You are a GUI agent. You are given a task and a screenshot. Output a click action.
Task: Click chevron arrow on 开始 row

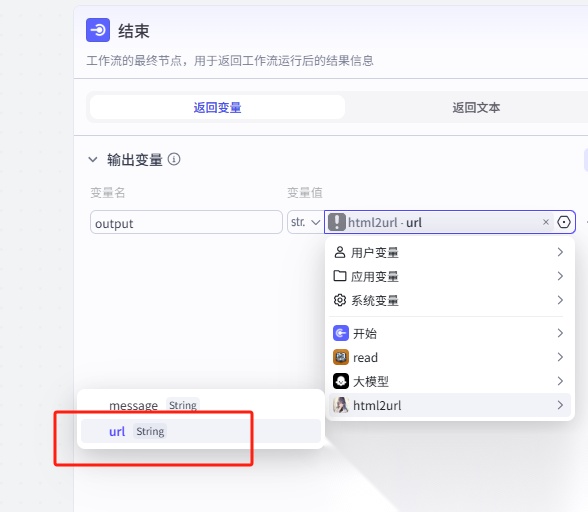coord(560,333)
